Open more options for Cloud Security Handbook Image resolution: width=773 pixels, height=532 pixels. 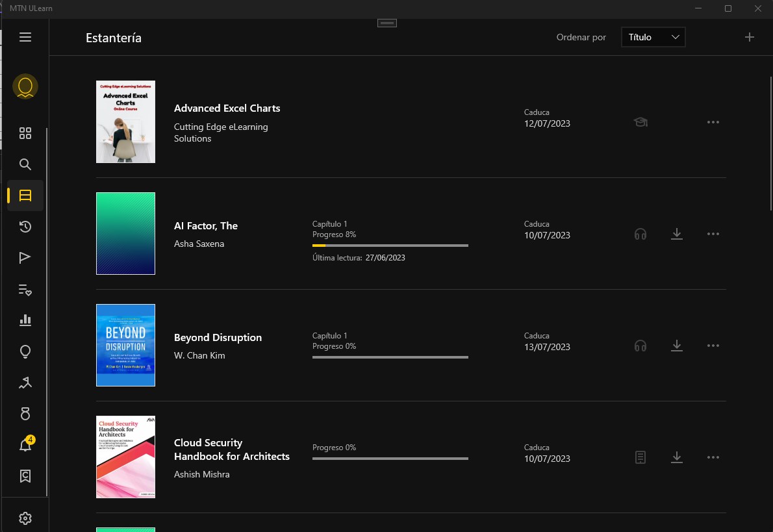(x=713, y=457)
